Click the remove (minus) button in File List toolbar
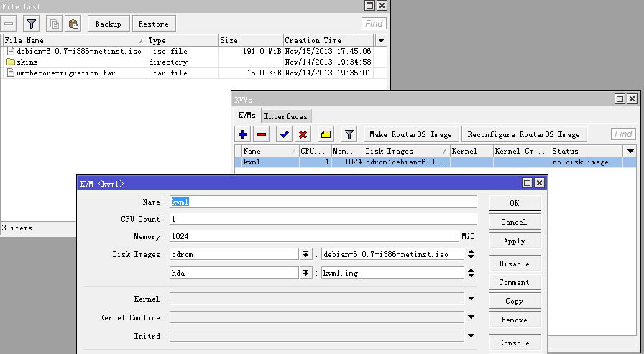This screenshot has height=354, width=644. pyautogui.click(x=8, y=24)
